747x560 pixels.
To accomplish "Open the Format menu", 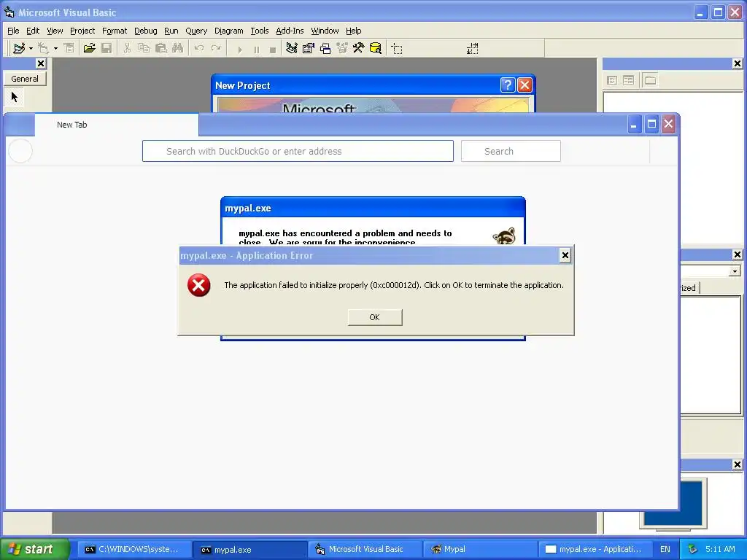I will tap(115, 31).
